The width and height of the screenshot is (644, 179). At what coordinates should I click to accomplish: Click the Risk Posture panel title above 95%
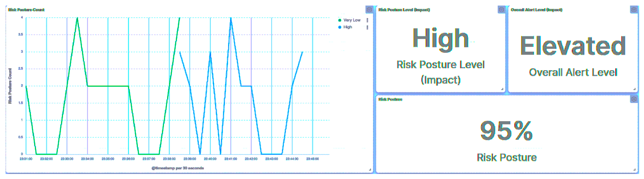pyautogui.click(x=390, y=99)
